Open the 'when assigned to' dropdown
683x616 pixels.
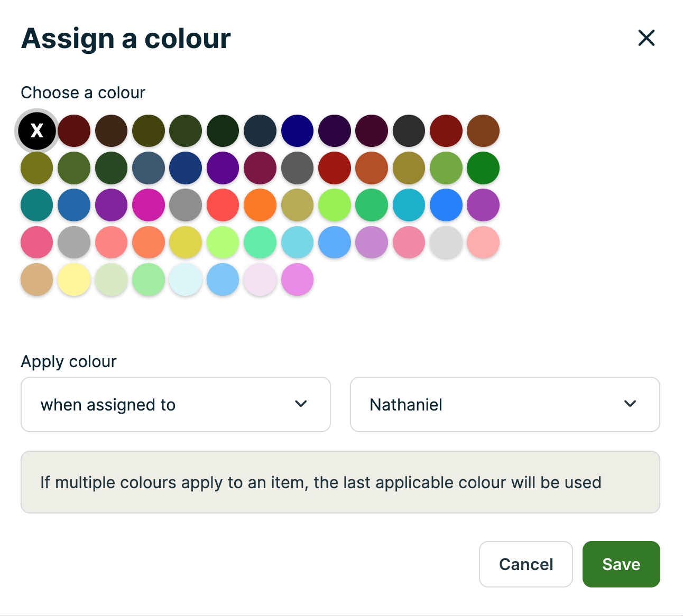click(176, 404)
